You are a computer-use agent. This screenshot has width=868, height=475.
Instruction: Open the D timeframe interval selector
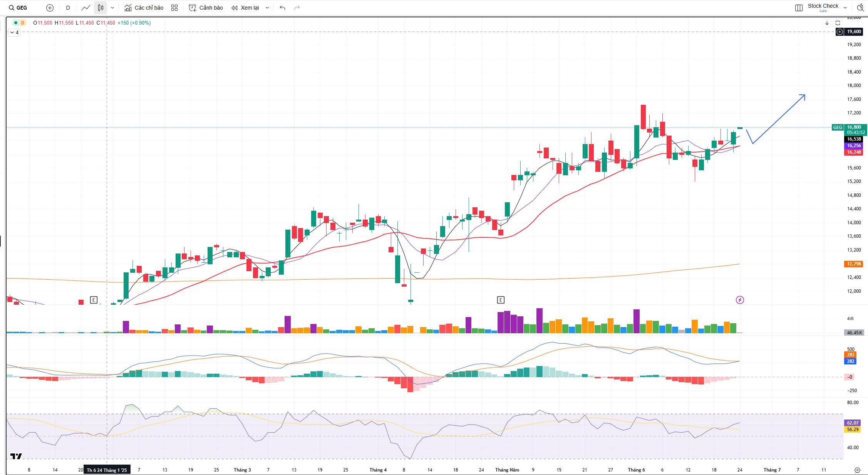point(68,8)
